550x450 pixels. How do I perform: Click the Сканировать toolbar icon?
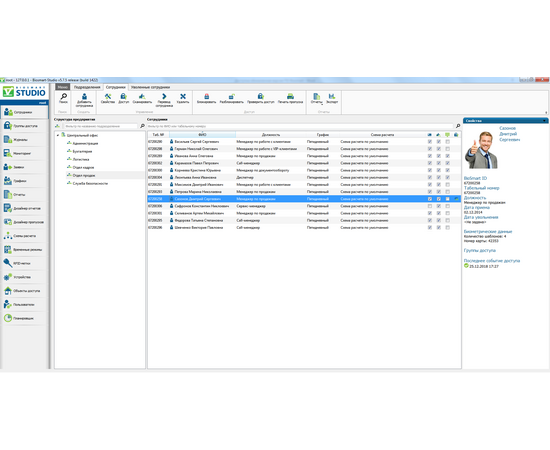(x=142, y=99)
